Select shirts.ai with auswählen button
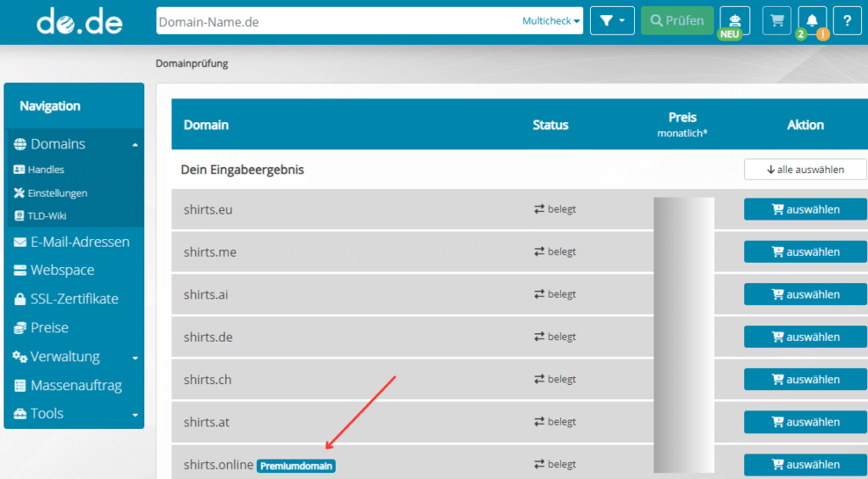 coord(805,294)
